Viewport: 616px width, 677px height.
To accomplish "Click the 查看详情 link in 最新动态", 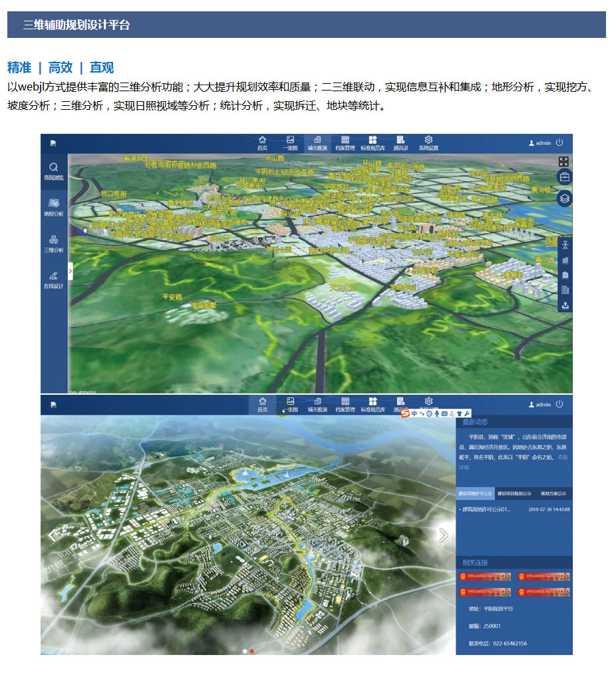I will 563,459.
